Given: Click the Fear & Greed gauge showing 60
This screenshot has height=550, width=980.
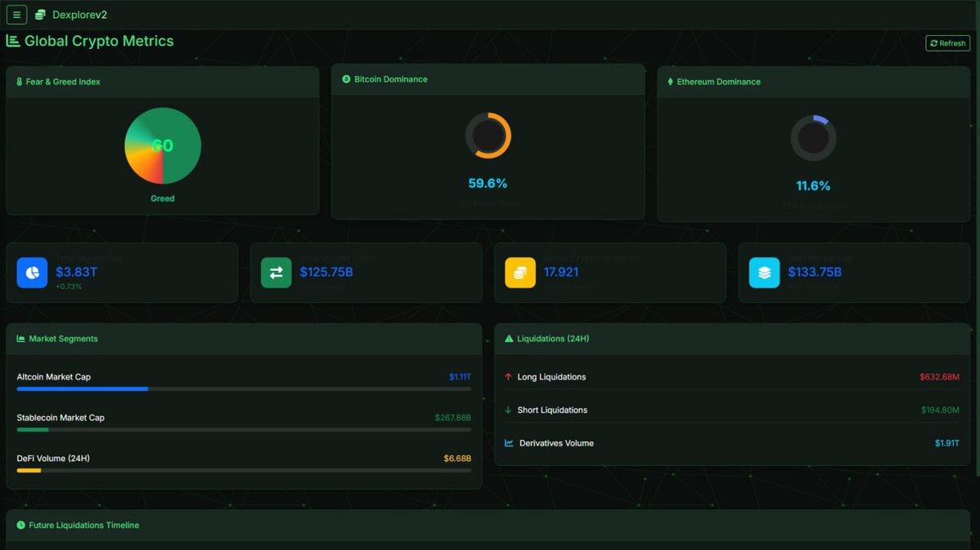Looking at the screenshot, I should pos(163,146).
